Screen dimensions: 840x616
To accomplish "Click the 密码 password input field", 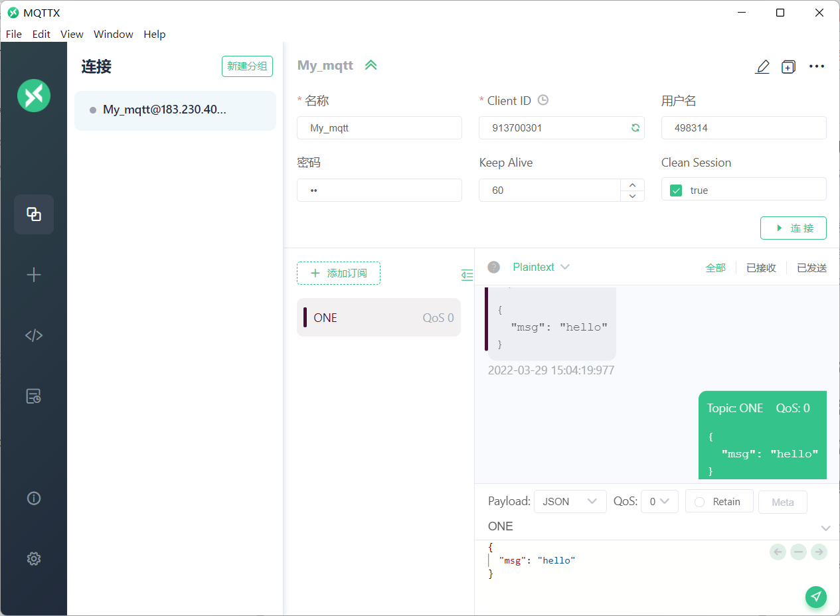I will [x=379, y=190].
